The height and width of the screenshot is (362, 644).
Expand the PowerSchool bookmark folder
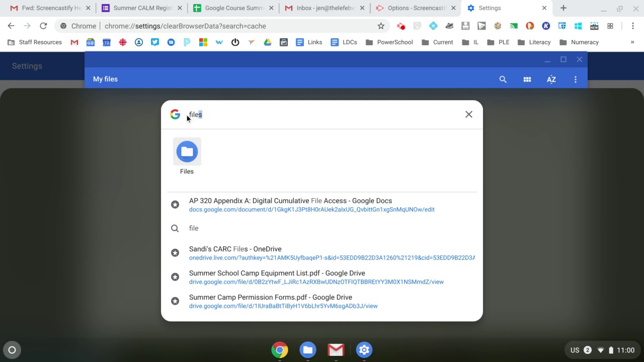pos(389,42)
